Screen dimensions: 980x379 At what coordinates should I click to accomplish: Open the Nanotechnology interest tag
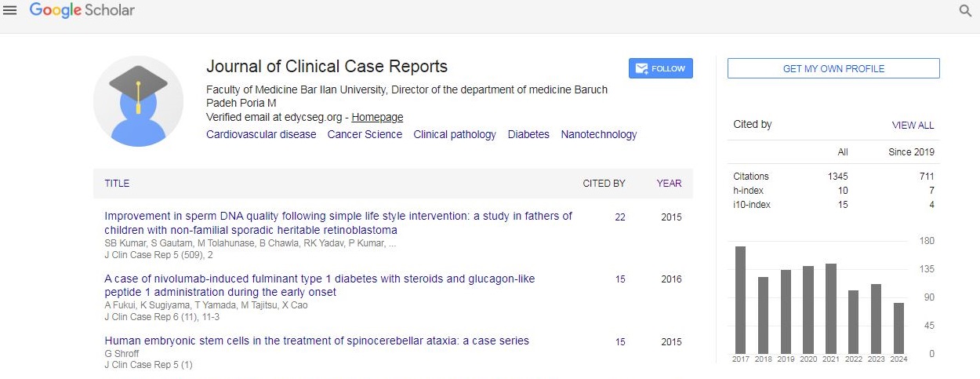click(598, 134)
